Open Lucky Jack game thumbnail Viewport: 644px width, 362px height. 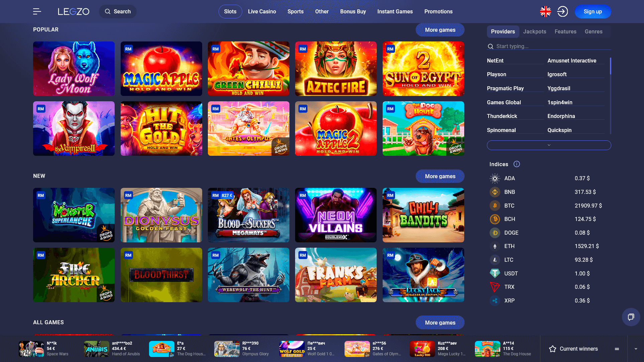423,275
